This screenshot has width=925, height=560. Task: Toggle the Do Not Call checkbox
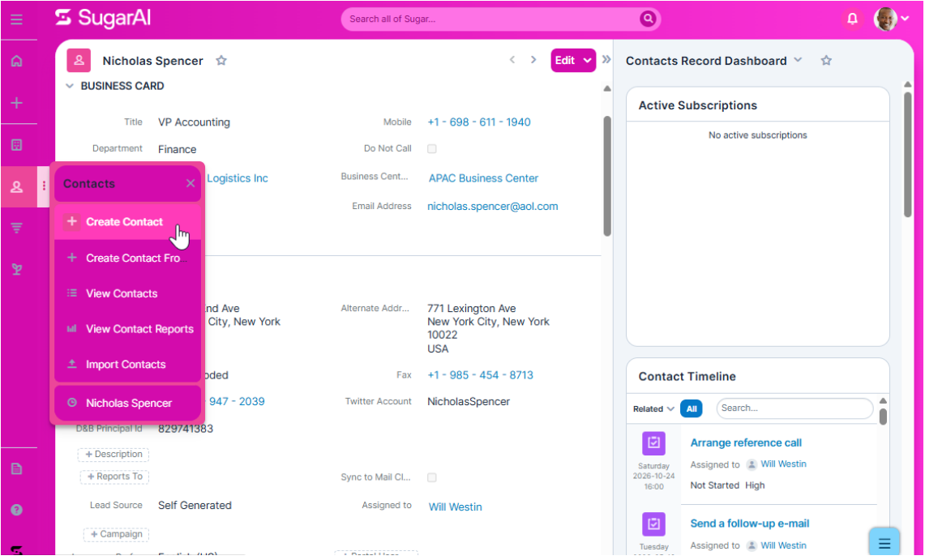pos(432,148)
